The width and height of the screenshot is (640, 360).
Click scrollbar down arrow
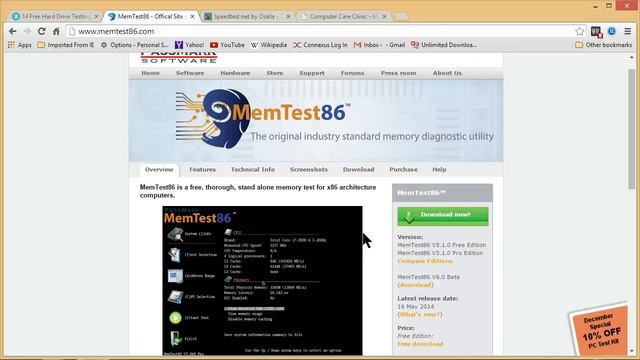click(x=631, y=351)
